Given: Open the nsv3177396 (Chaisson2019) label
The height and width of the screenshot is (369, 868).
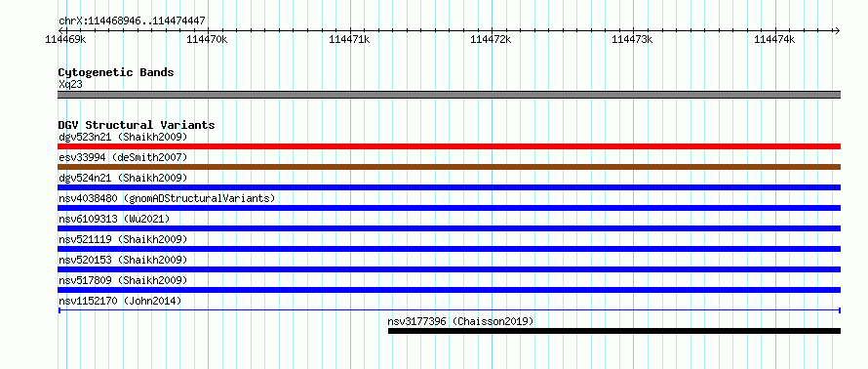Looking at the screenshot, I should pos(460,321).
